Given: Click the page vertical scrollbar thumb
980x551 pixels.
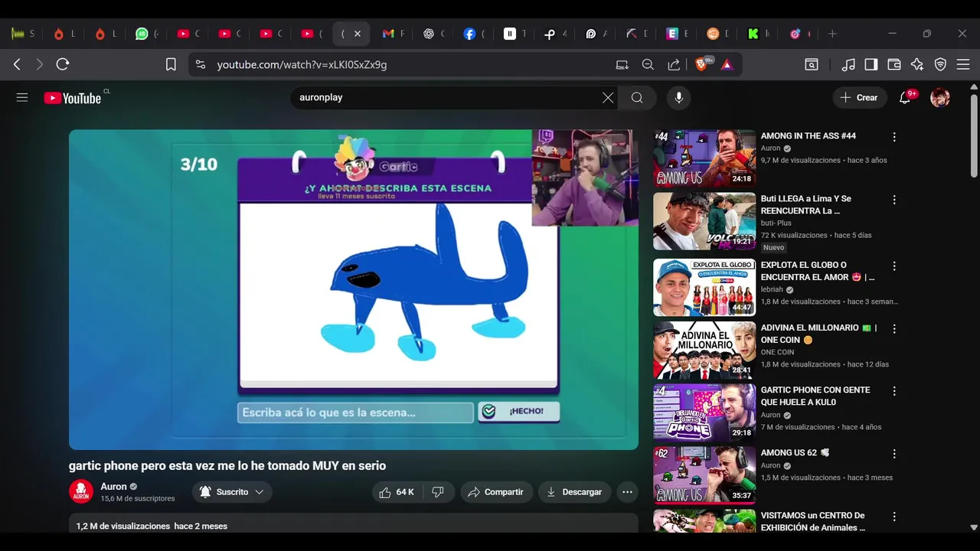Looking at the screenshot, I should pyautogui.click(x=974, y=138).
